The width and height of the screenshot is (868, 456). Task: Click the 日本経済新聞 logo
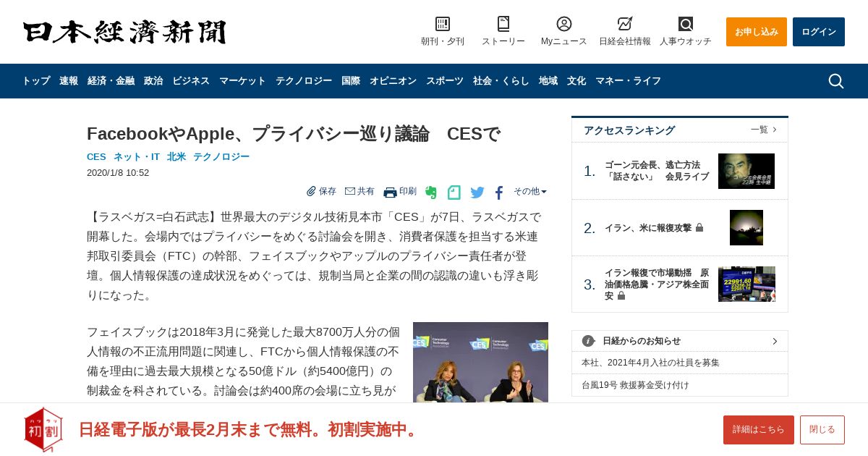pos(124,32)
